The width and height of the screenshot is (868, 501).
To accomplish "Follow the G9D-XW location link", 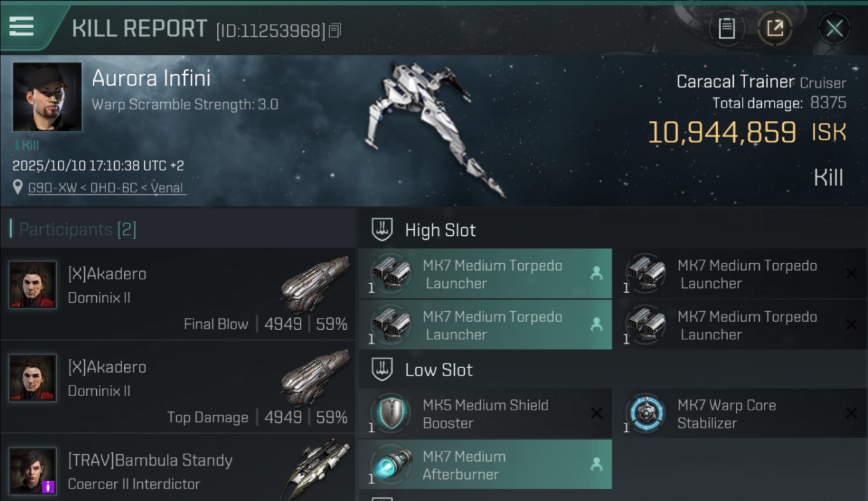I will point(105,188).
